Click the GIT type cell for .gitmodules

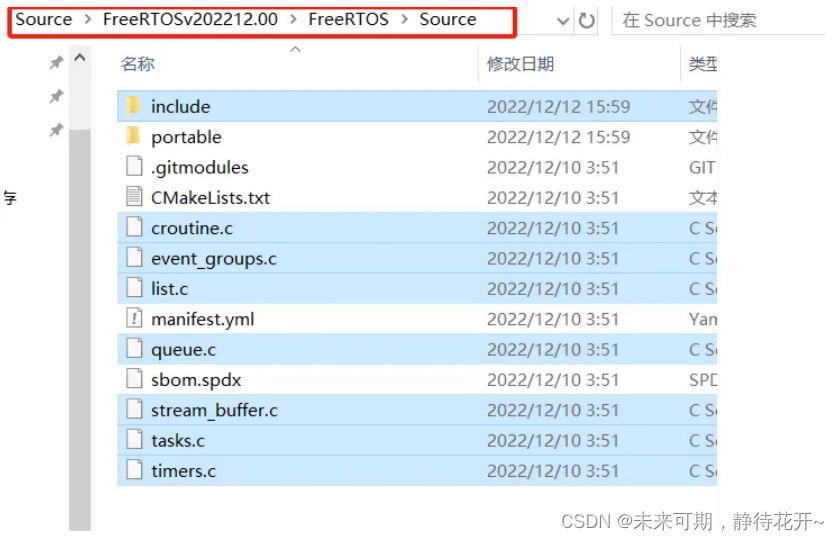tap(701, 168)
